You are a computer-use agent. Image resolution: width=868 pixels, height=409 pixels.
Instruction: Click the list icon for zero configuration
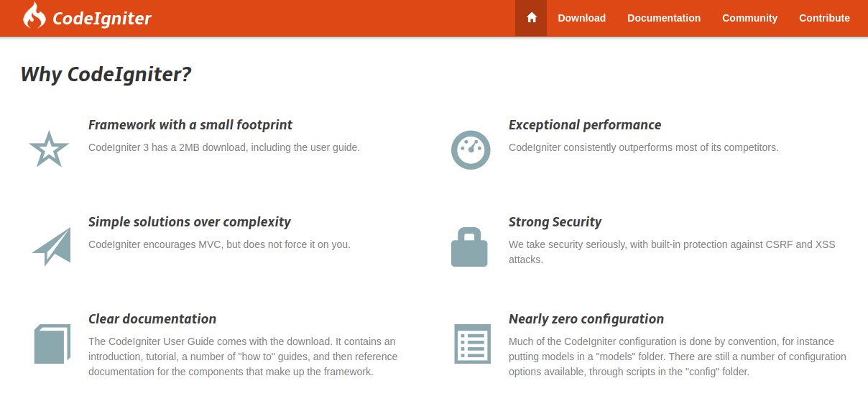(472, 344)
